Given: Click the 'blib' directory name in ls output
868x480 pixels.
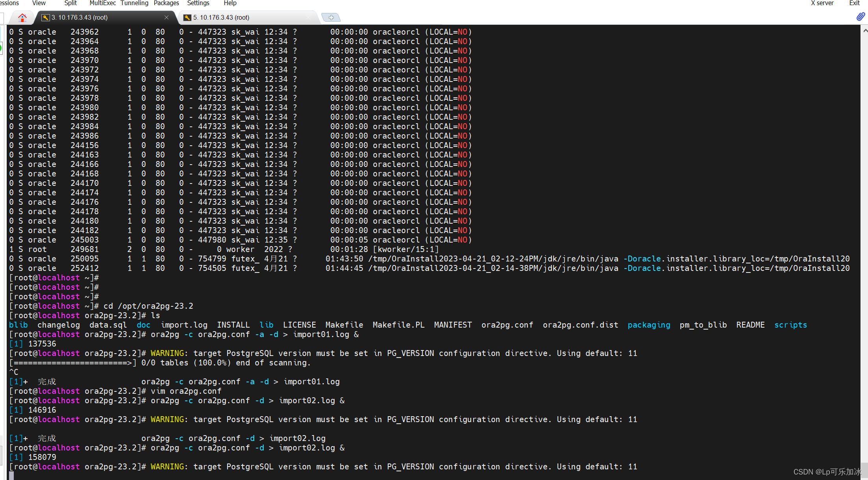Looking at the screenshot, I should point(18,325).
